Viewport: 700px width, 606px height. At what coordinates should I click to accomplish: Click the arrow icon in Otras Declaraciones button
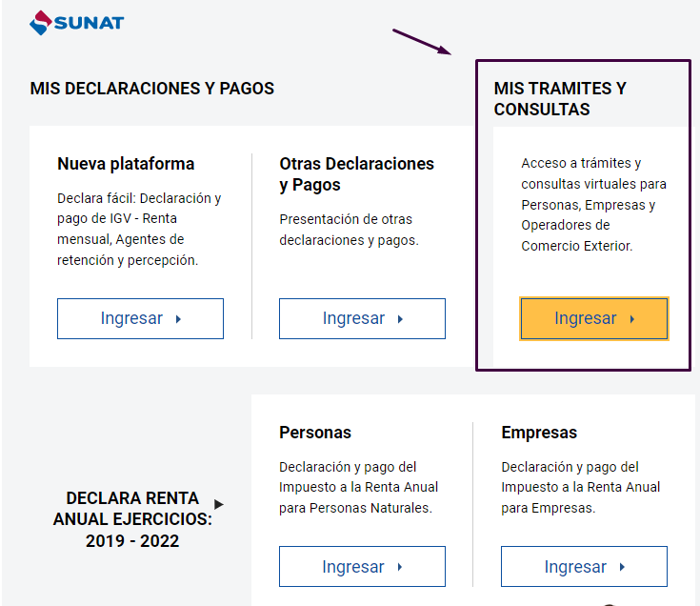[x=400, y=319]
